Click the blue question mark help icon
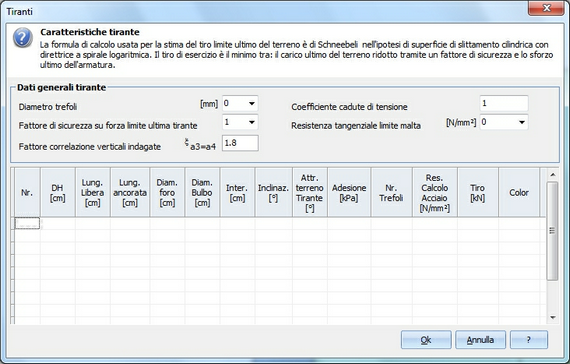Screen dimensions: 570x364 pos(23,37)
